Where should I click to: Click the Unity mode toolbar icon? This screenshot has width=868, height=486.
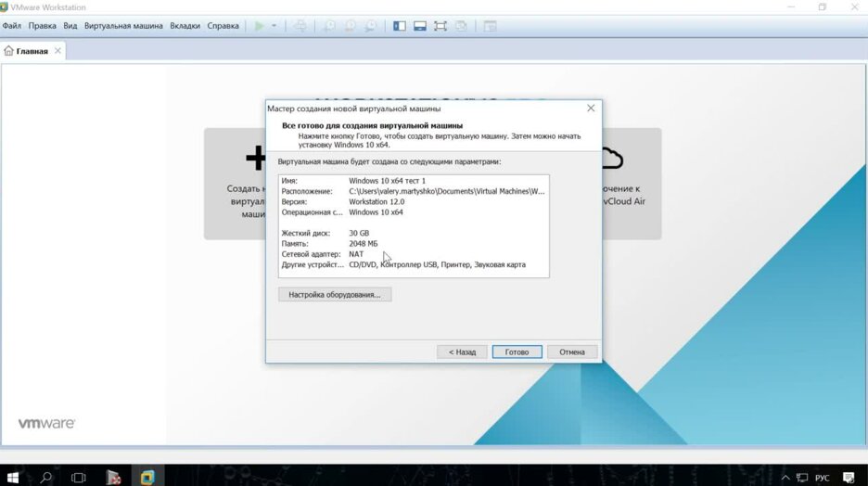[x=461, y=26]
